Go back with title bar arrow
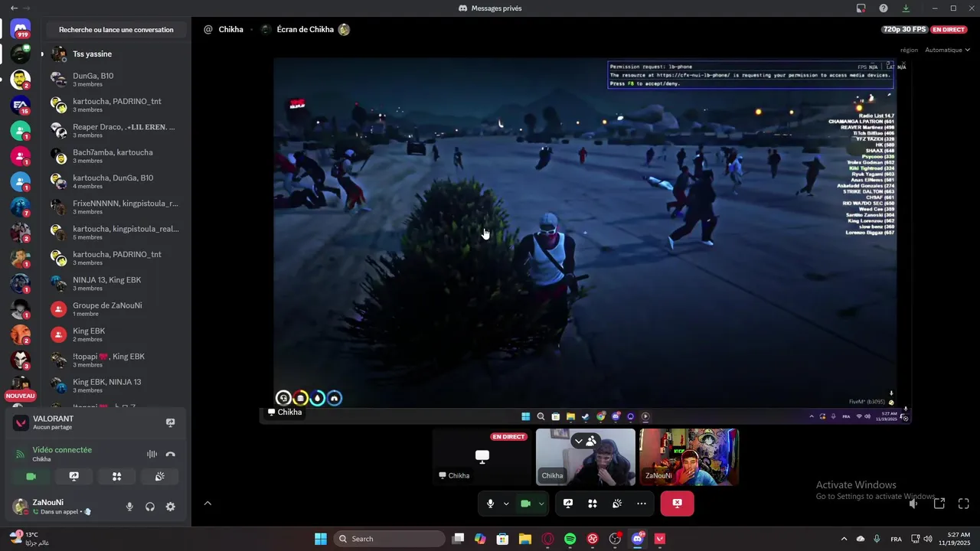Viewport: 980px width, 551px height. pos(14,8)
